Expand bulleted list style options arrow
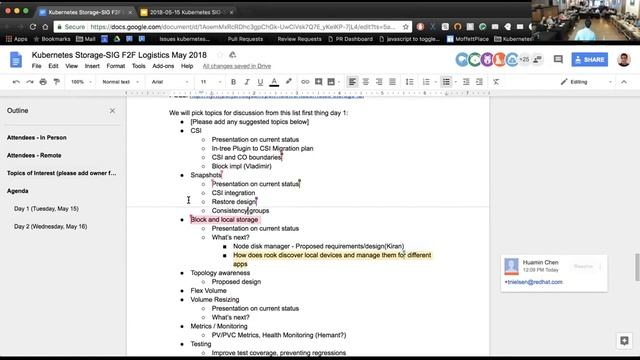640x360 pixels. (456, 82)
